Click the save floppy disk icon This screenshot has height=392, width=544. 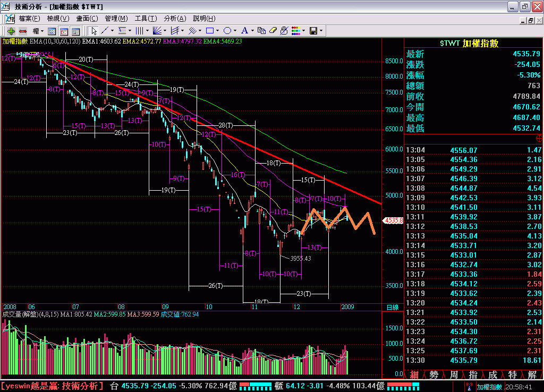coord(313,31)
